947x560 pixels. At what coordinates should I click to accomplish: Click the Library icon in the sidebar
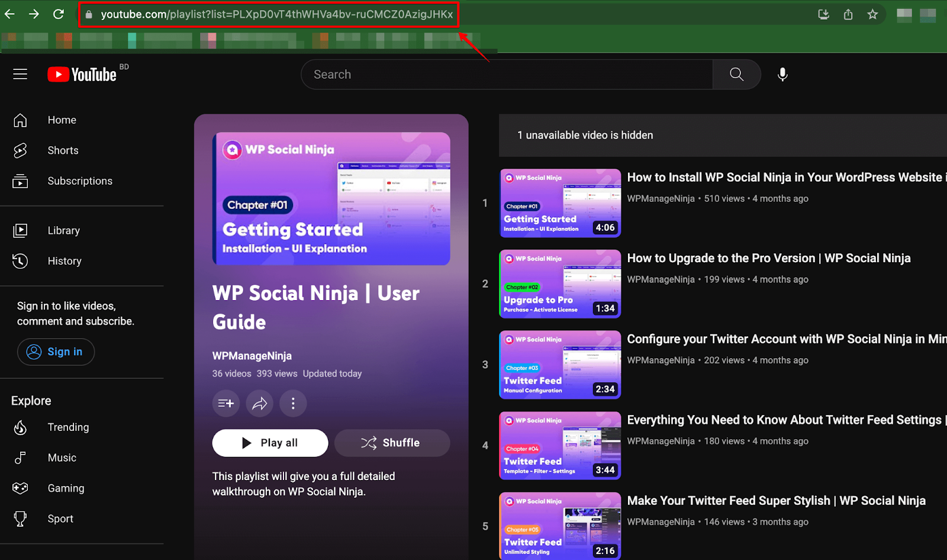(20, 230)
